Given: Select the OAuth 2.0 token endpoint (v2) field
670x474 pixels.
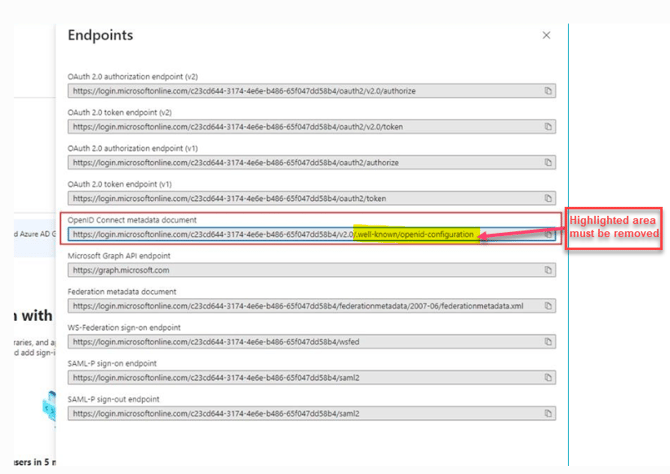Looking at the screenshot, I should click(300, 127).
